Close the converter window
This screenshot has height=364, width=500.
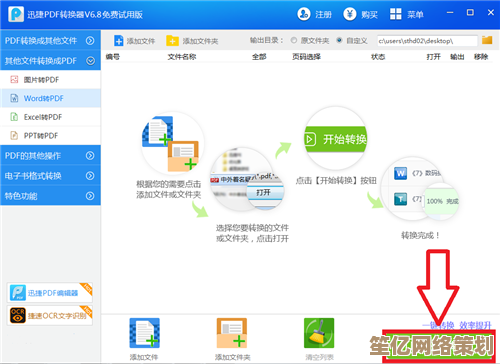[x=491, y=13]
